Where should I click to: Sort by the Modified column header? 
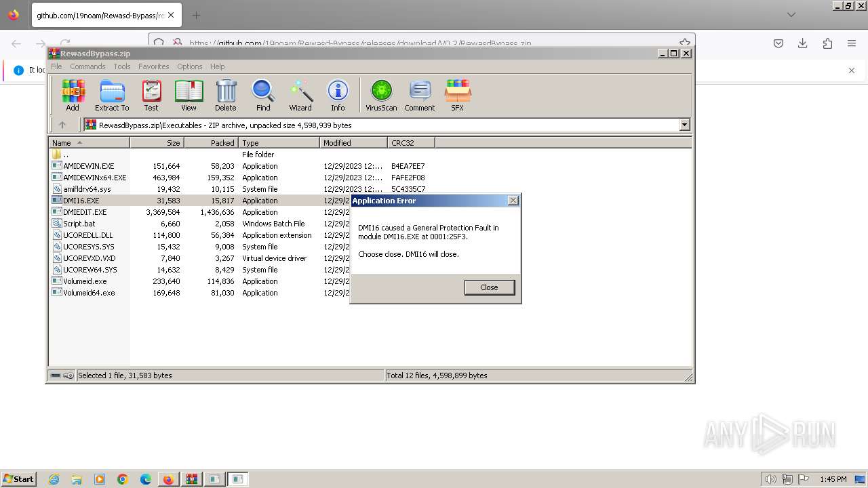pos(353,143)
